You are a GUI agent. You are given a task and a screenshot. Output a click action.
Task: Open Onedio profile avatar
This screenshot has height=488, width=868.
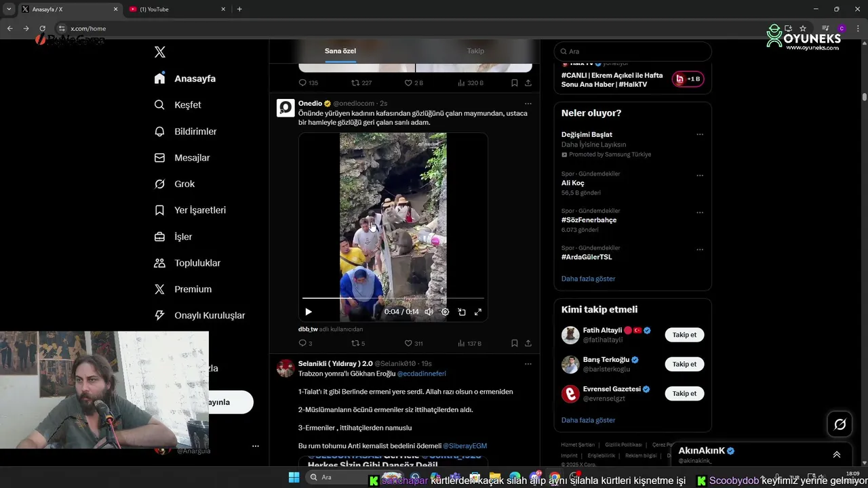285,108
